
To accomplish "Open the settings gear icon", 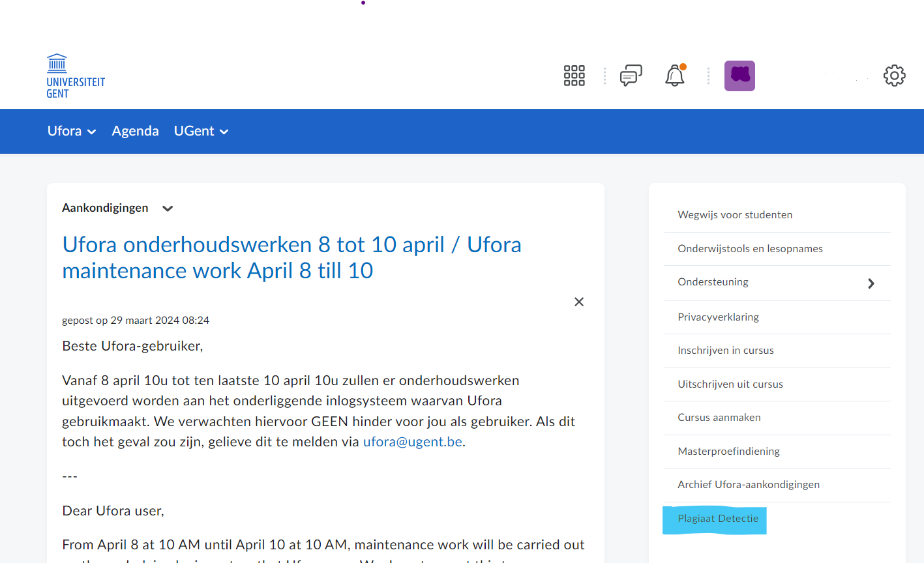I will pyautogui.click(x=894, y=76).
